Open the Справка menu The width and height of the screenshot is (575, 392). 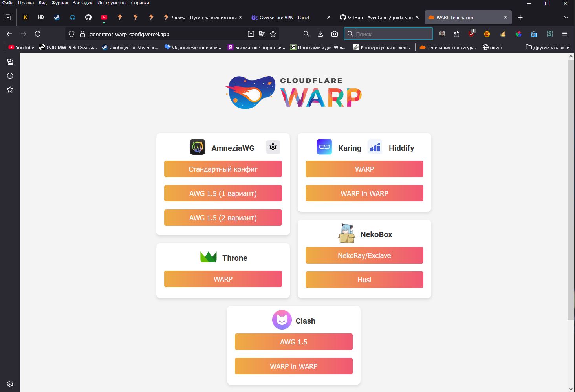[x=140, y=3]
